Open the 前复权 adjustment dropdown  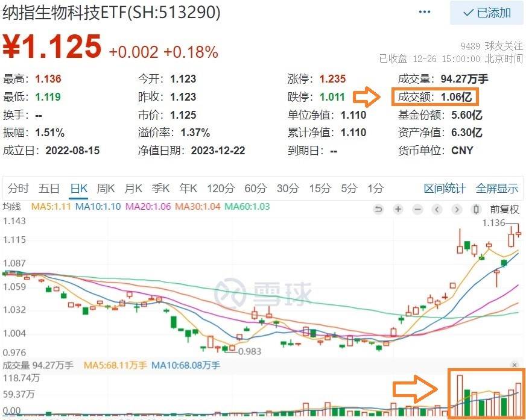click(504, 210)
